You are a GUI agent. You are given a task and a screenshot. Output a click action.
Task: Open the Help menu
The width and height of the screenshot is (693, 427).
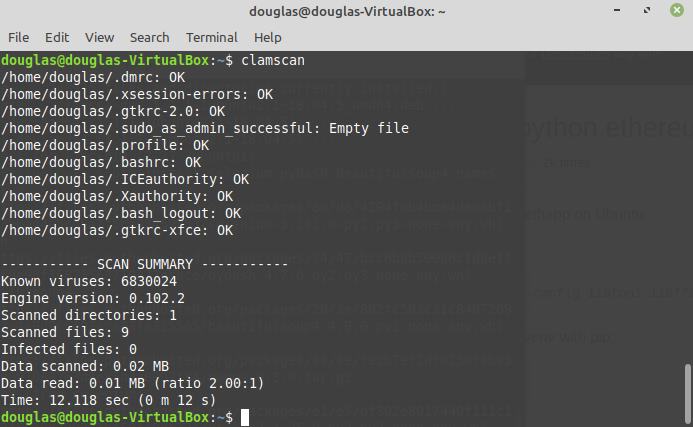(267, 38)
